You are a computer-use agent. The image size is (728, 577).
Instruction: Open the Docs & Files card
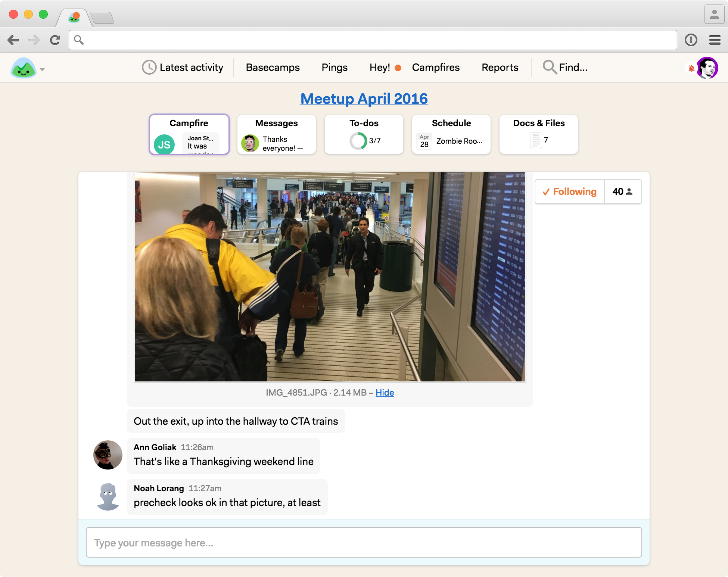coord(539,134)
